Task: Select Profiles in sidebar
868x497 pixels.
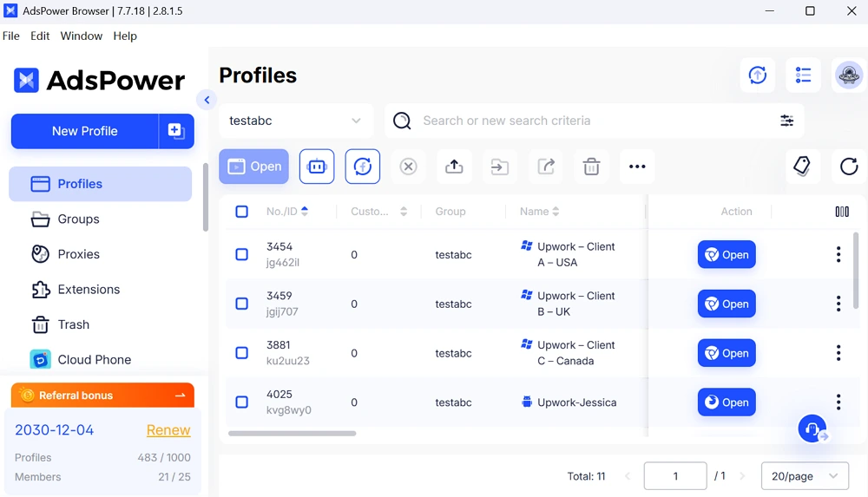Action: [100, 184]
